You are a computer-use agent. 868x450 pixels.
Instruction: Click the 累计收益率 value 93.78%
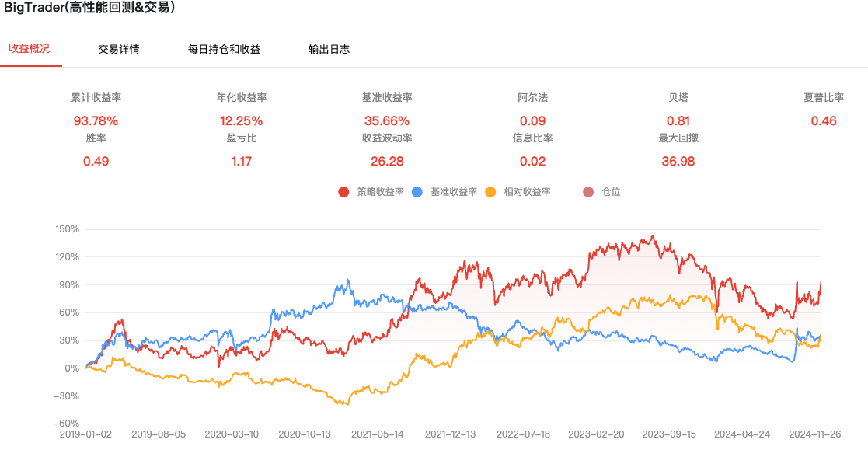click(x=96, y=120)
